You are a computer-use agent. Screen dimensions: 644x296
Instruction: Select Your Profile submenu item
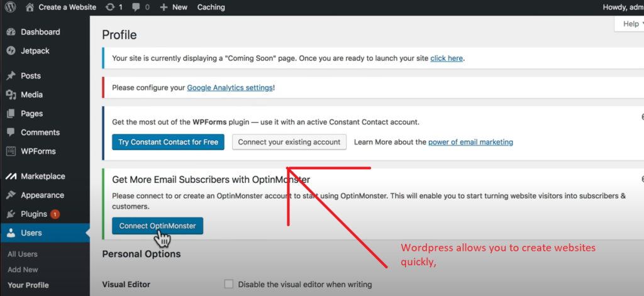click(x=28, y=285)
